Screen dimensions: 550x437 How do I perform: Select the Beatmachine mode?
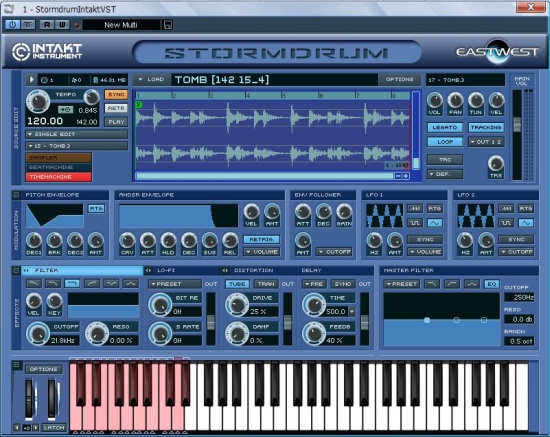59,167
